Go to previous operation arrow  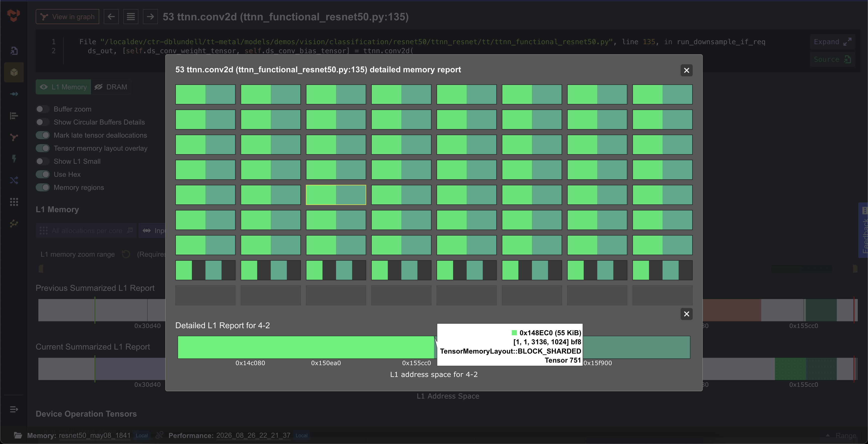pos(111,17)
